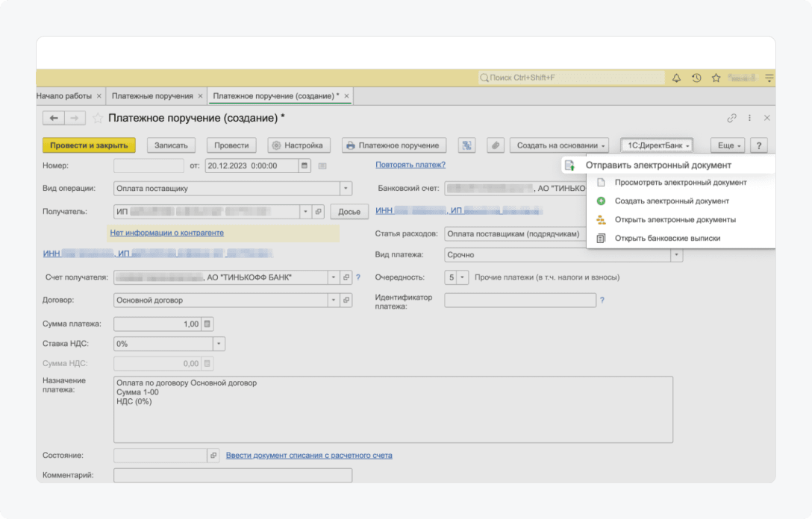
Task: Open calculator for Сумма платежа field
Action: tap(207, 324)
